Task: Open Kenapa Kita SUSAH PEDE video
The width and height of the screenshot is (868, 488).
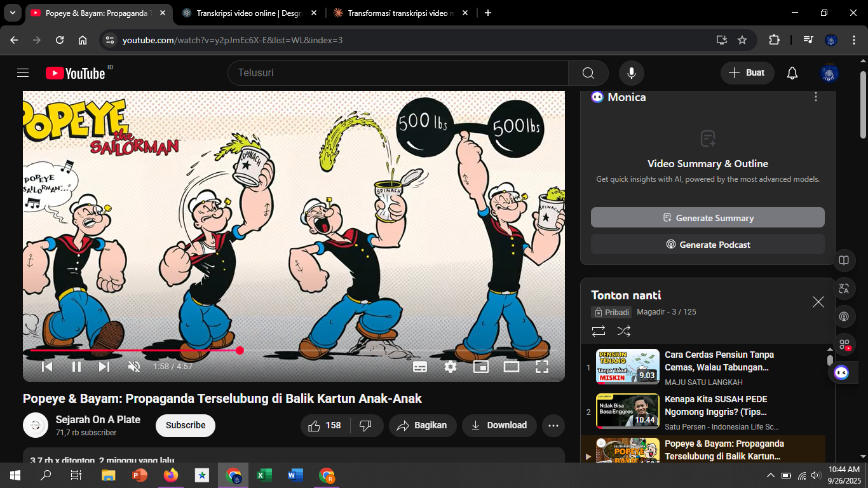Action: click(x=715, y=404)
